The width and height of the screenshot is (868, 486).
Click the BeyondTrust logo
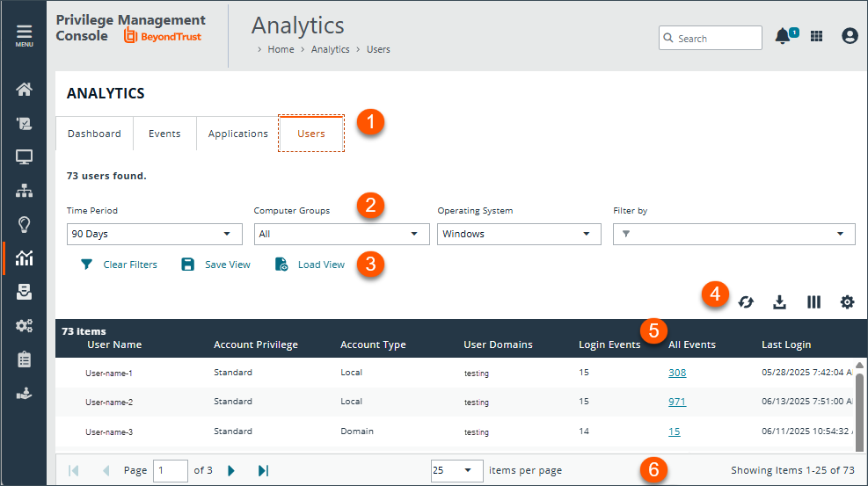pos(162,37)
